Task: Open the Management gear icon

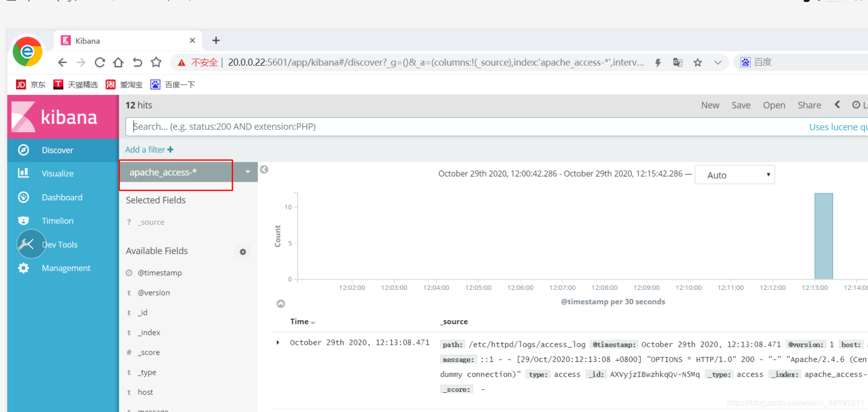Action: (x=23, y=268)
